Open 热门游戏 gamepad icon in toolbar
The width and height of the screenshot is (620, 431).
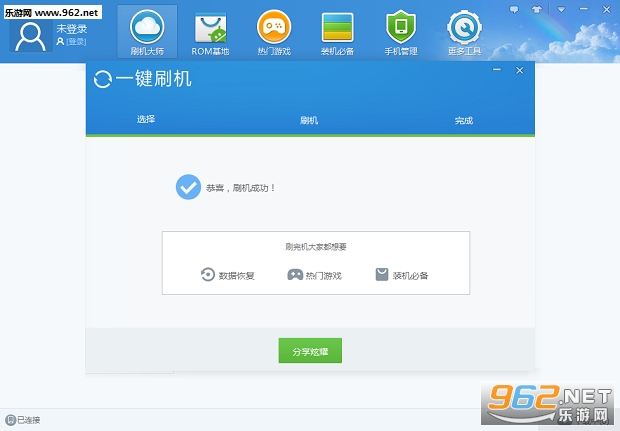273,26
